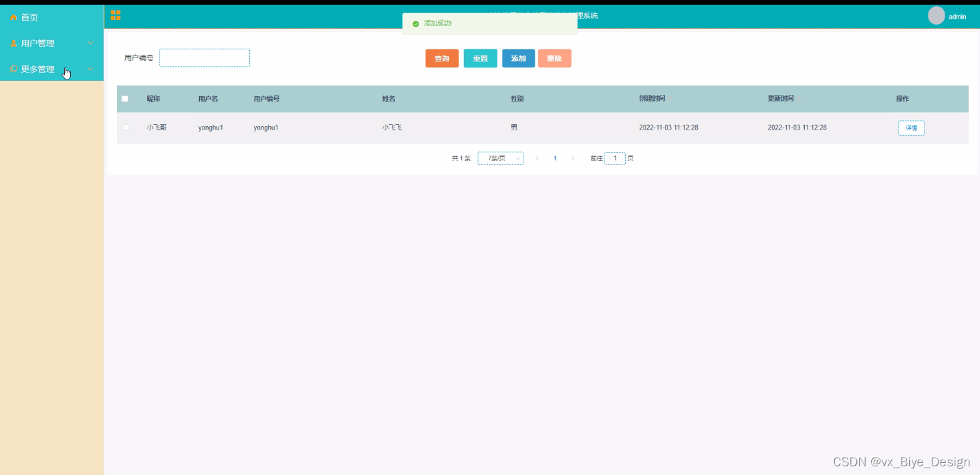Click the green success check icon
980x475 pixels.
tap(416, 23)
